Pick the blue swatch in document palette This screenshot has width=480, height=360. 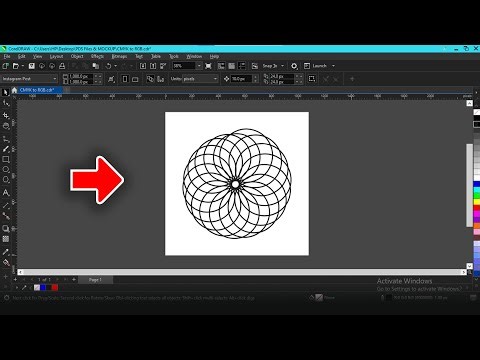(43, 287)
